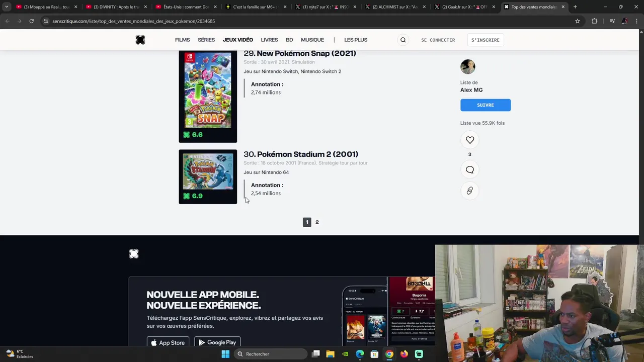Select current page 1 in pagination
The height and width of the screenshot is (362, 644).
307,222
